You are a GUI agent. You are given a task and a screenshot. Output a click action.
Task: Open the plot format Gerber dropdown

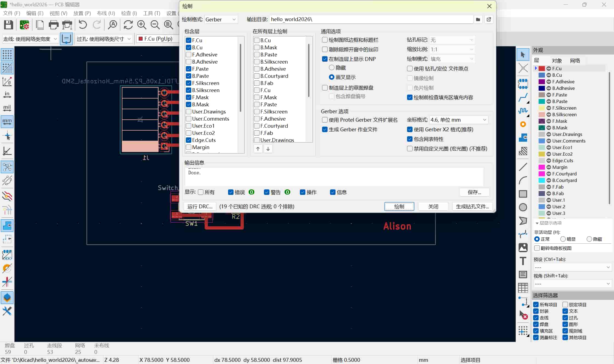coord(221,19)
